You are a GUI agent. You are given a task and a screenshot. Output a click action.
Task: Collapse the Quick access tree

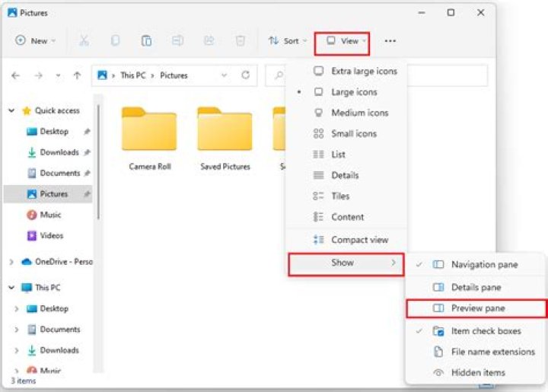[11, 111]
